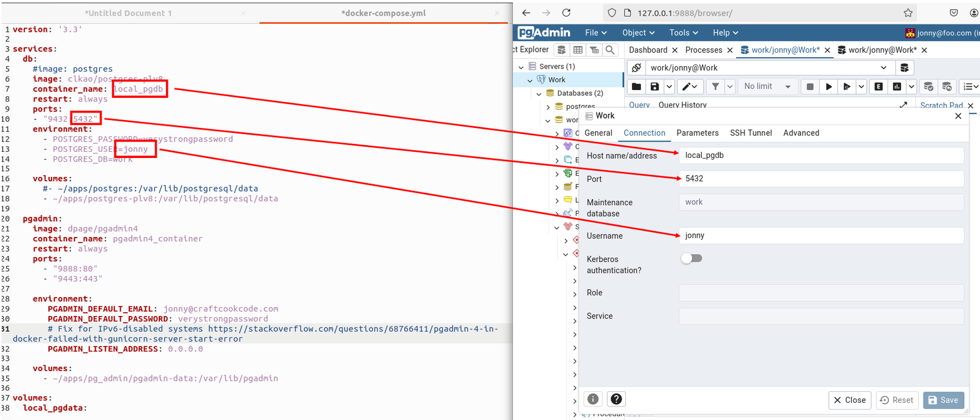This screenshot has height=420, width=980.
Task: Switch to the Processes tab
Action: (704, 50)
